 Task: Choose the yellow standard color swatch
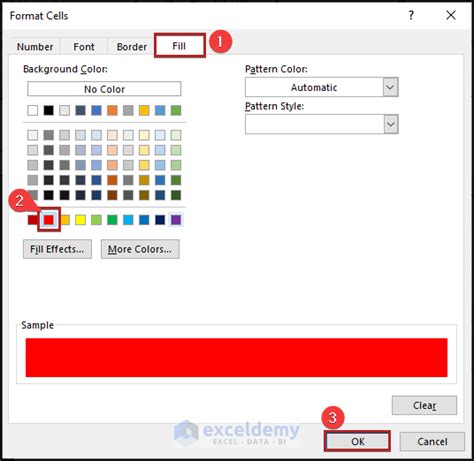point(80,220)
